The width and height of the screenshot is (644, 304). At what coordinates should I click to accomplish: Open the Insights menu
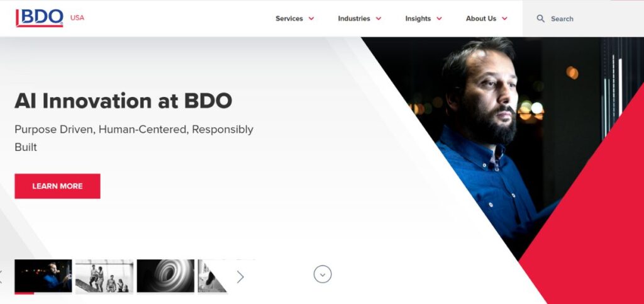point(418,18)
